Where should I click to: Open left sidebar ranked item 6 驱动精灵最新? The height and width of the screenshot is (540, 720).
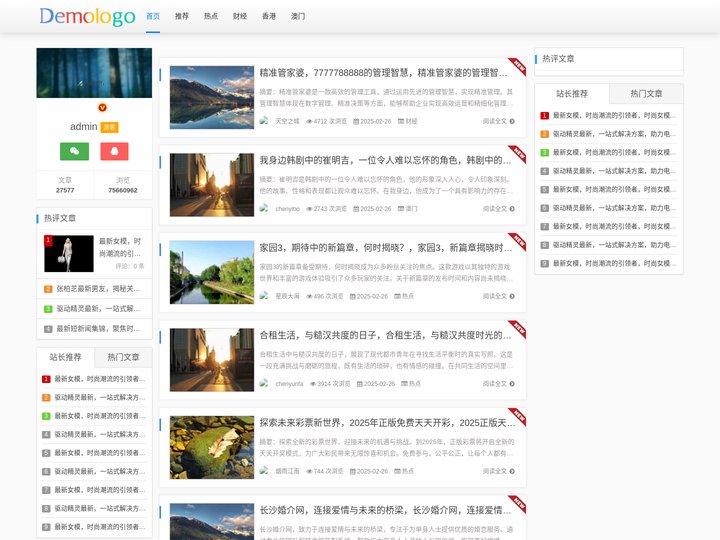point(100,472)
